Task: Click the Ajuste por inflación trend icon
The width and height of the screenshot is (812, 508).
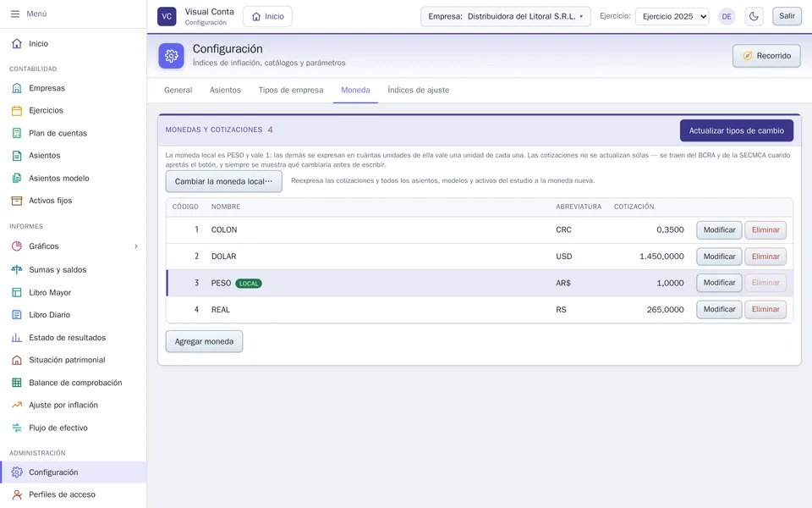Action: (x=17, y=405)
